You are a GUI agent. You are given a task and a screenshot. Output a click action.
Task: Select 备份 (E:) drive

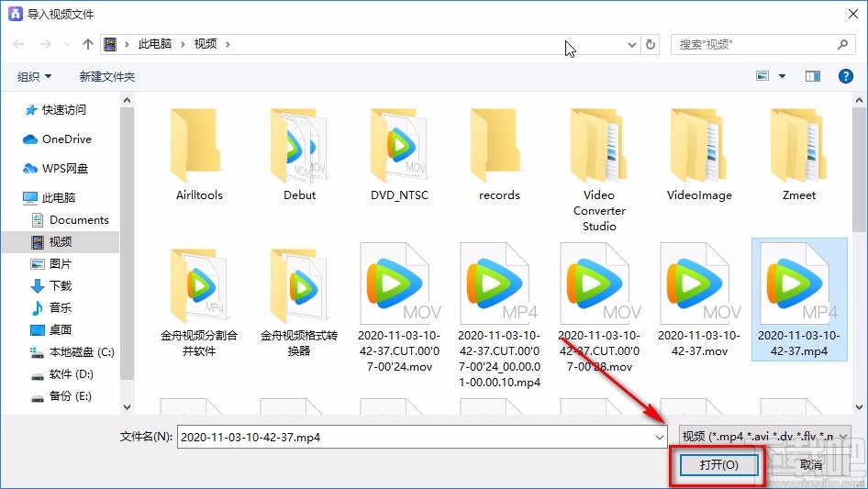coord(61,396)
